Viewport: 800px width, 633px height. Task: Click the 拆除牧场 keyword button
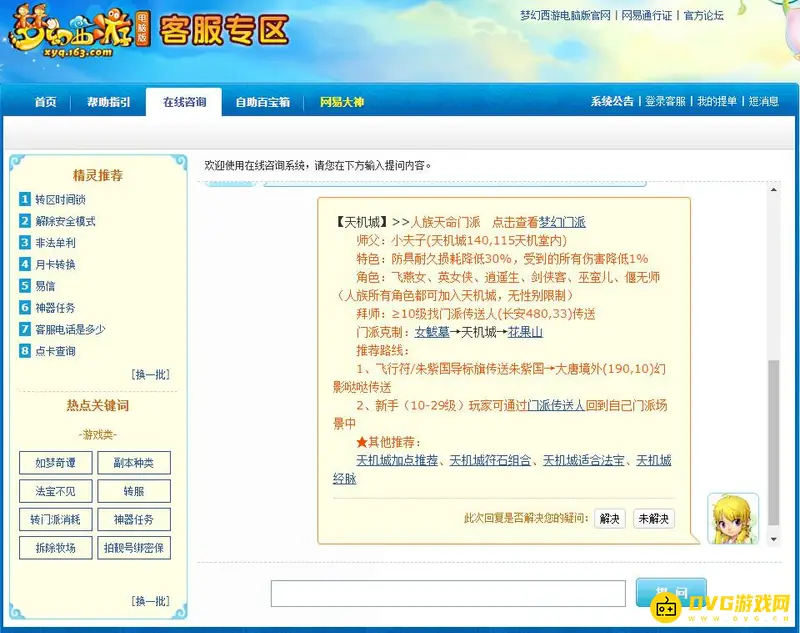pos(56,548)
